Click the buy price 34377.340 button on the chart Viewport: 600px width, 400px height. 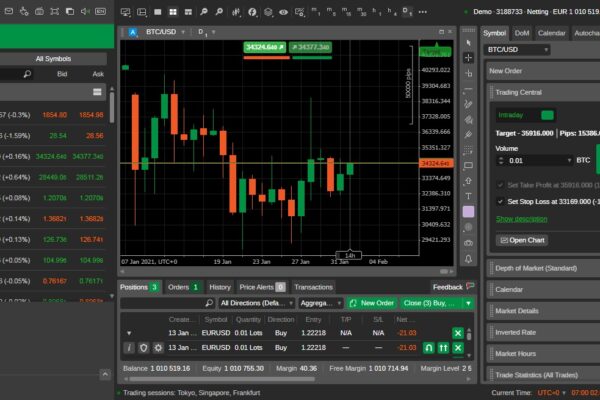pos(310,47)
